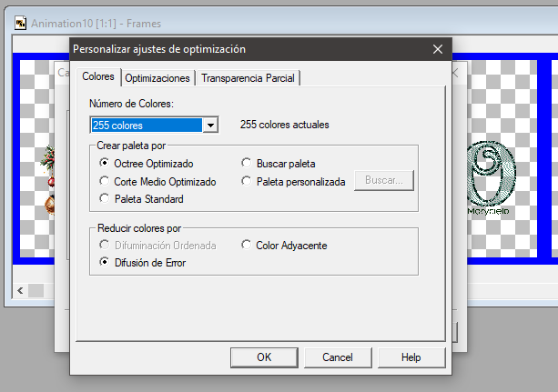This screenshot has width=558, height=392.
Task: Pick the Paleta personalizada option
Action: (x=247, y=182)
